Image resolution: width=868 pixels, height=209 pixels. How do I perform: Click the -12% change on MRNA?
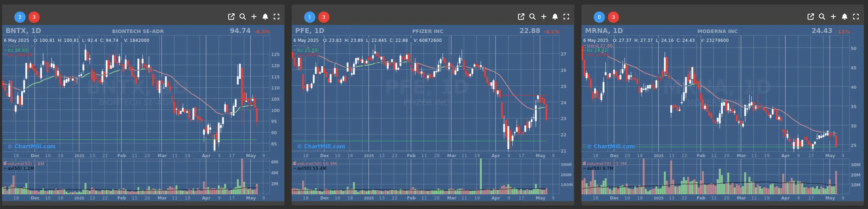843,32
